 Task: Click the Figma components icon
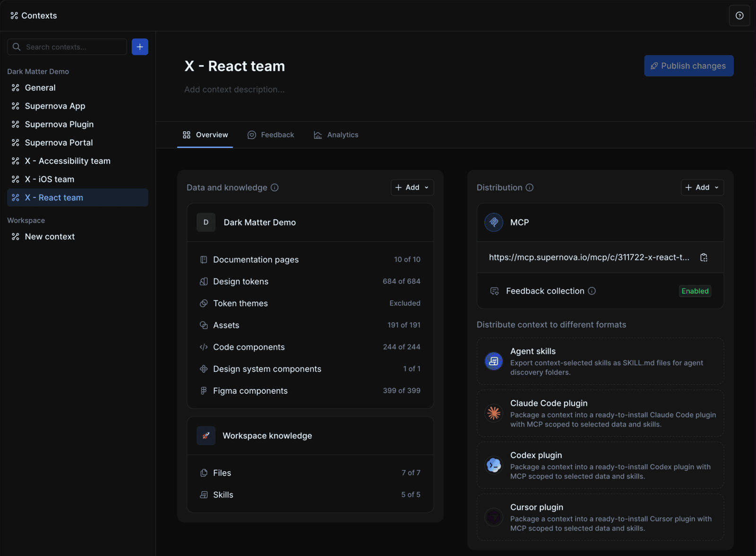204,391
